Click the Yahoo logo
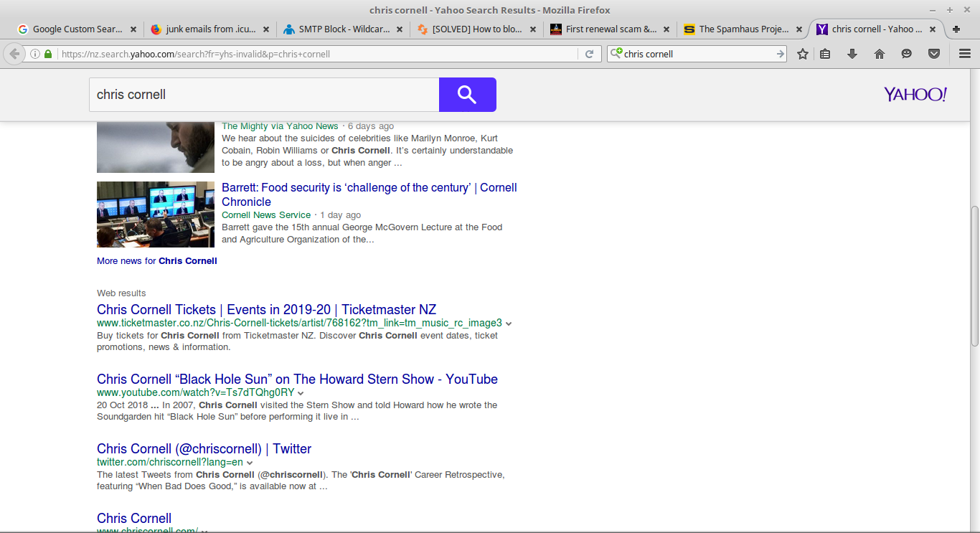Image resolution: width=980 pixels, height=533 pixels. 915,95
